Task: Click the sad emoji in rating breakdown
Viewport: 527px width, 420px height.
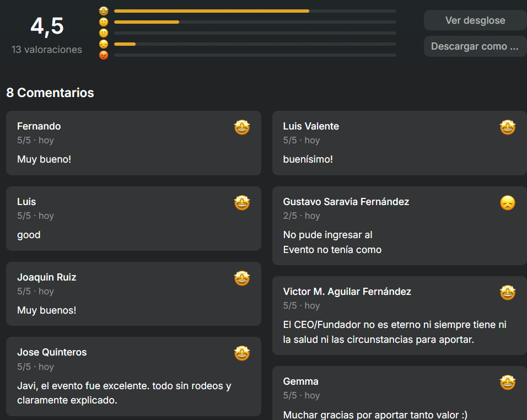Action: click(104, 44)
